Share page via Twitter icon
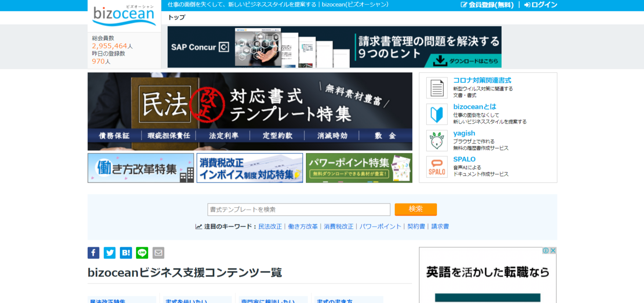This screenshot has height=303, width=644. tap(109, 253)
